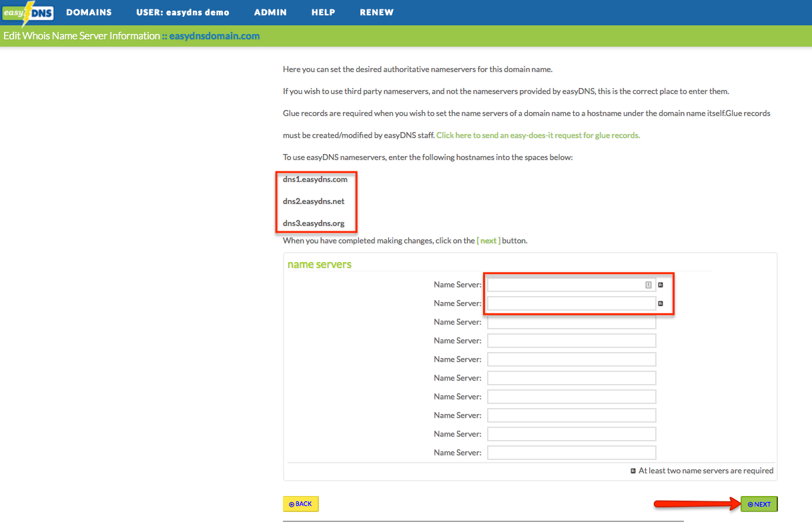Focus the last Name Server input field
812x524 pixels.
click(571, 453)
